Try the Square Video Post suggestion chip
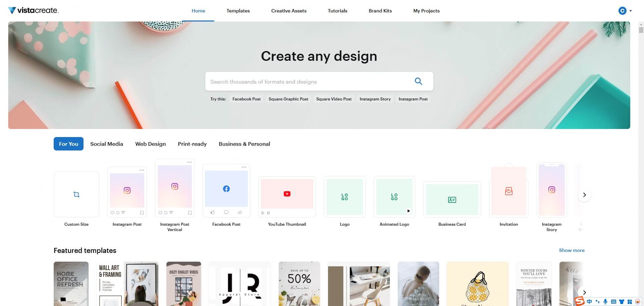 tap(334, 99)
